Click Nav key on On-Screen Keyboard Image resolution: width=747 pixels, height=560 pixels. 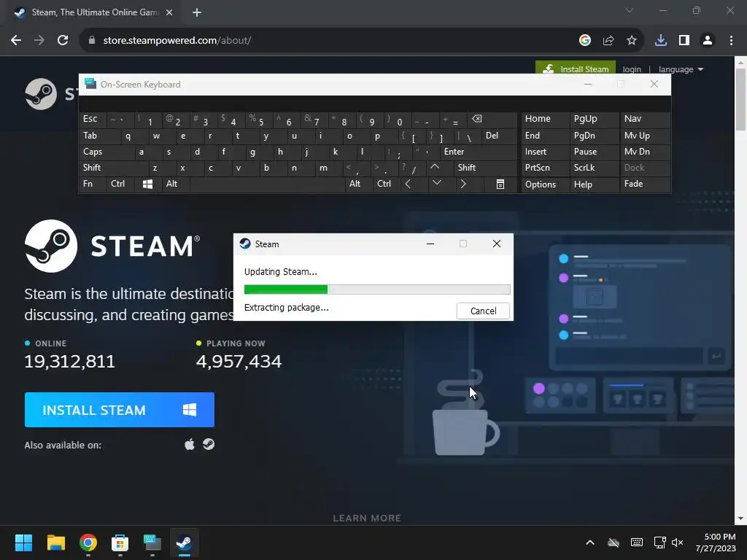pos(645,119)
